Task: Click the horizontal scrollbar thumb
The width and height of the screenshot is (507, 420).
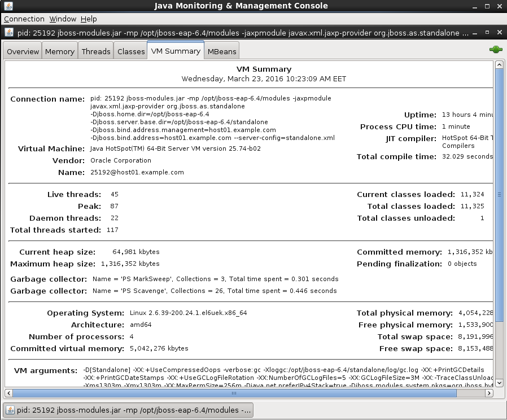Action: 234,393
